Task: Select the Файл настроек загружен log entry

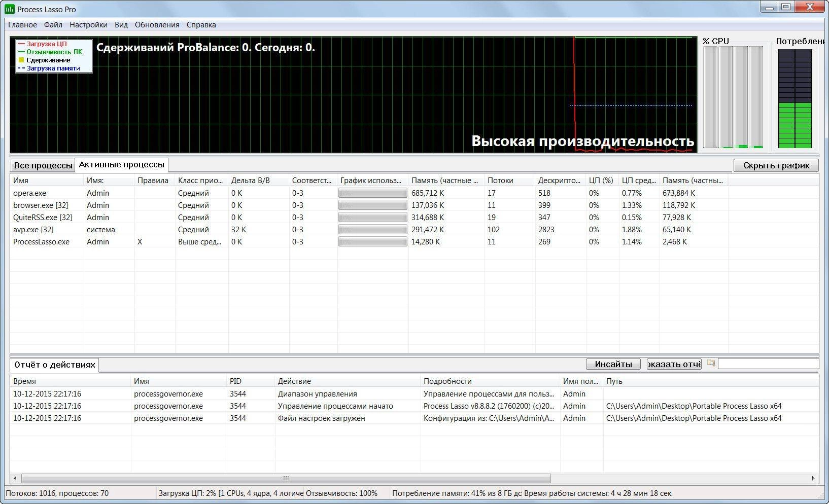Action: point(414,418)
